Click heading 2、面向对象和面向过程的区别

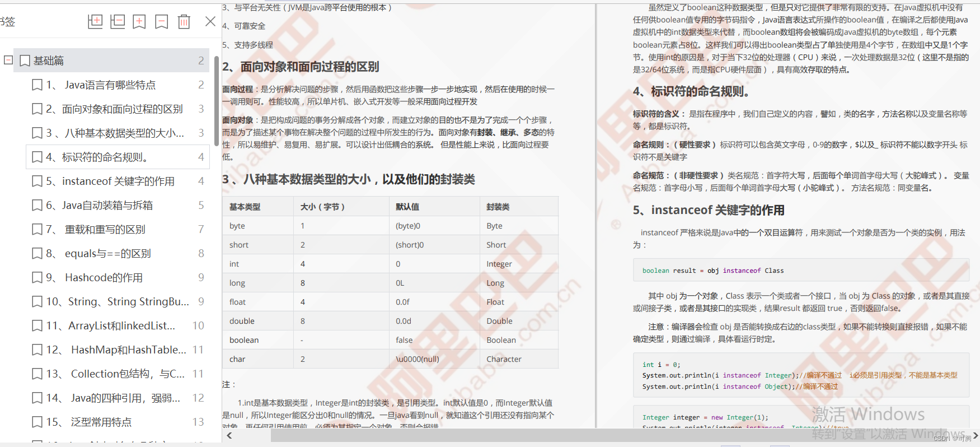301,67
